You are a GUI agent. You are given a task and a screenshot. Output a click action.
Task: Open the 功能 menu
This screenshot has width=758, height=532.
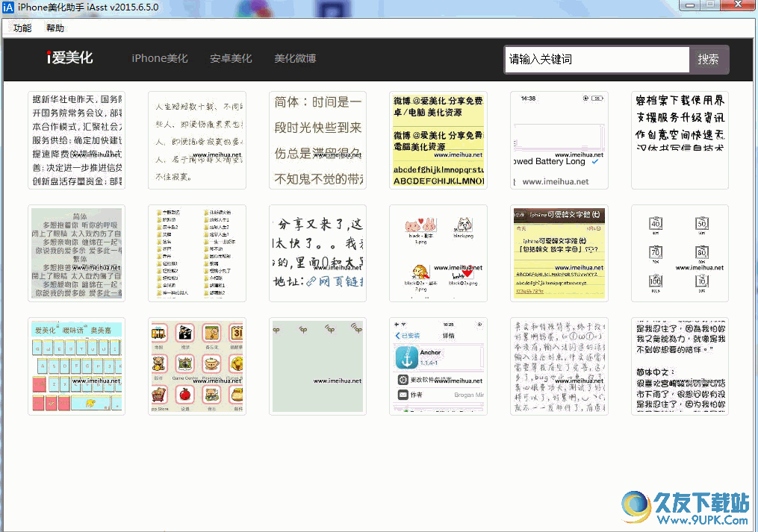pos(22,28)
